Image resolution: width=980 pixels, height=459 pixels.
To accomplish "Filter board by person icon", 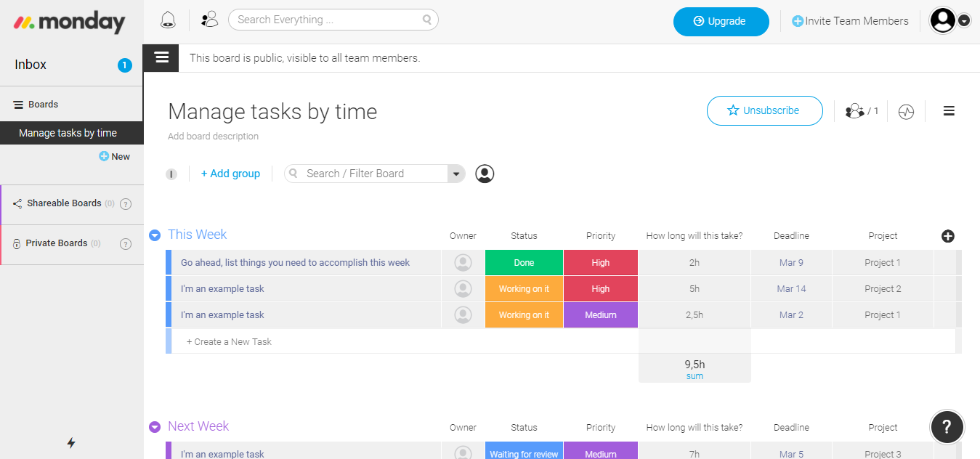I will pos(485,174).
